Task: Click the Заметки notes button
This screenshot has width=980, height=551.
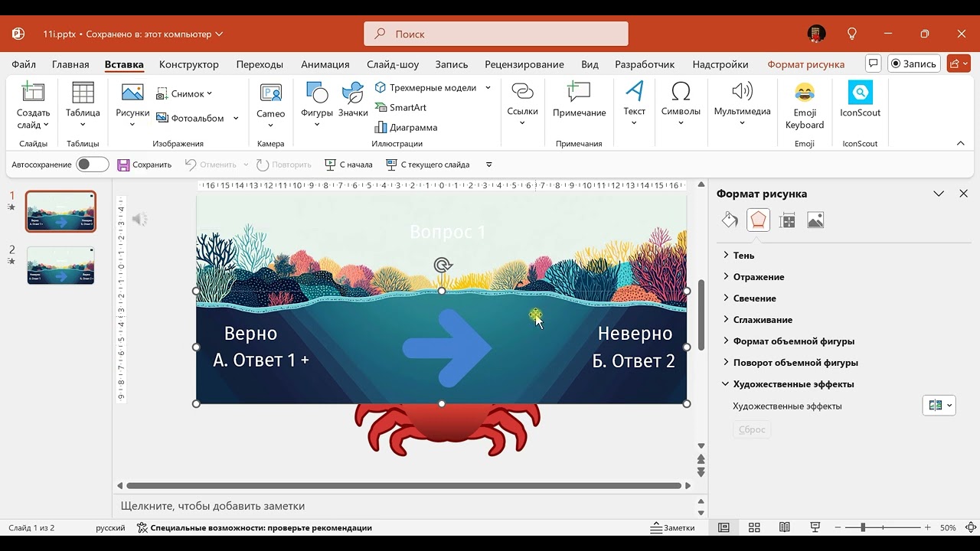Action: (x=673, y=527)
